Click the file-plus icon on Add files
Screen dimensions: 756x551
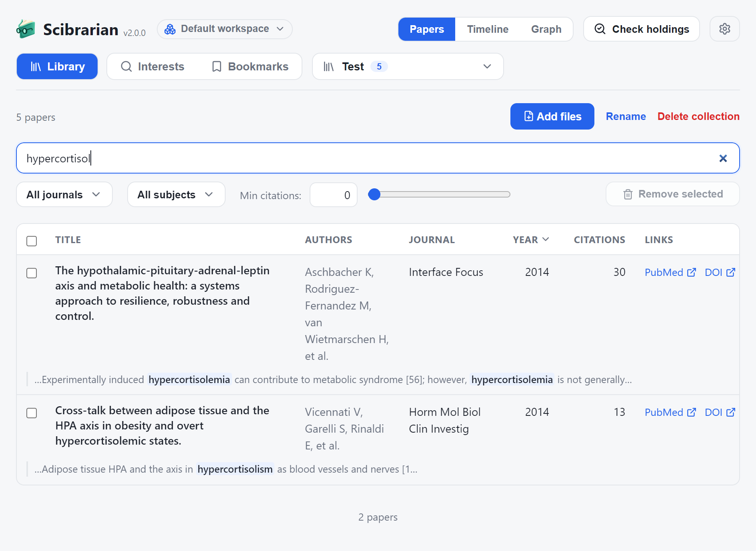coord(528,116)
